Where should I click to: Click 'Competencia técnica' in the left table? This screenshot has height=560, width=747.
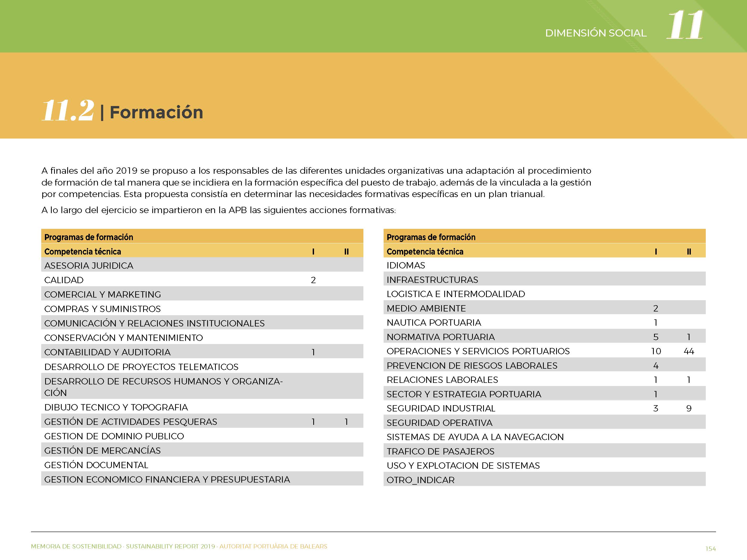[83, 251]
